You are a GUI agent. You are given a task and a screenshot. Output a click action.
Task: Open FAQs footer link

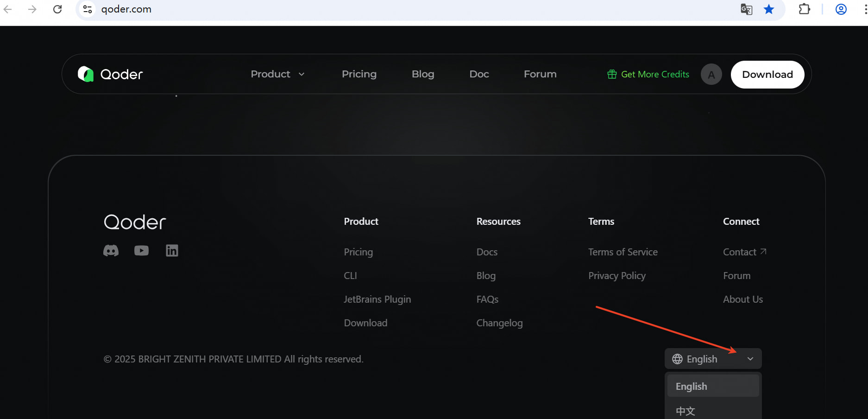click(487, 299)
